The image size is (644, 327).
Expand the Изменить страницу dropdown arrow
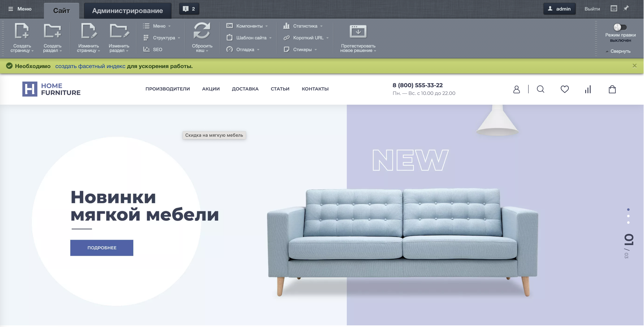(99, 51)
